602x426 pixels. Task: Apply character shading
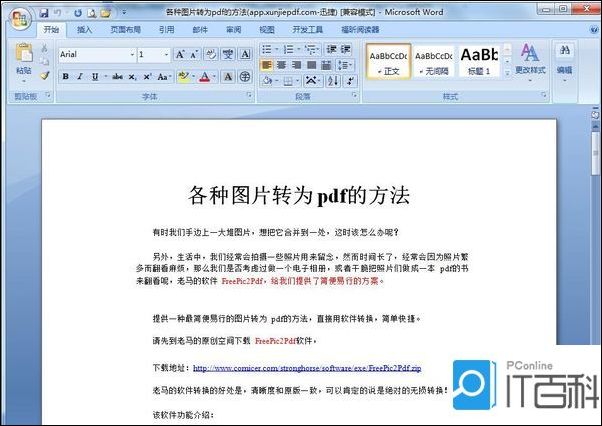(228, 77)
